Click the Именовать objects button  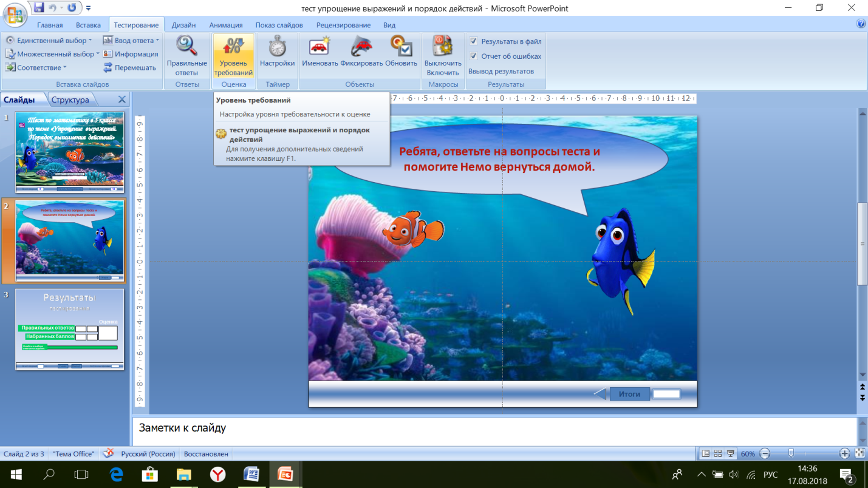pyautogui.click(x=320, y=52)
